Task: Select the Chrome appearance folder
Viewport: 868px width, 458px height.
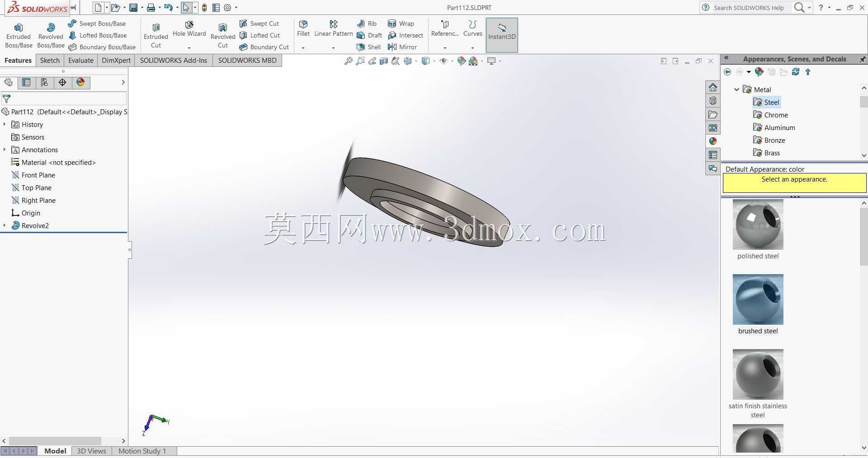Action: point(770,115)
